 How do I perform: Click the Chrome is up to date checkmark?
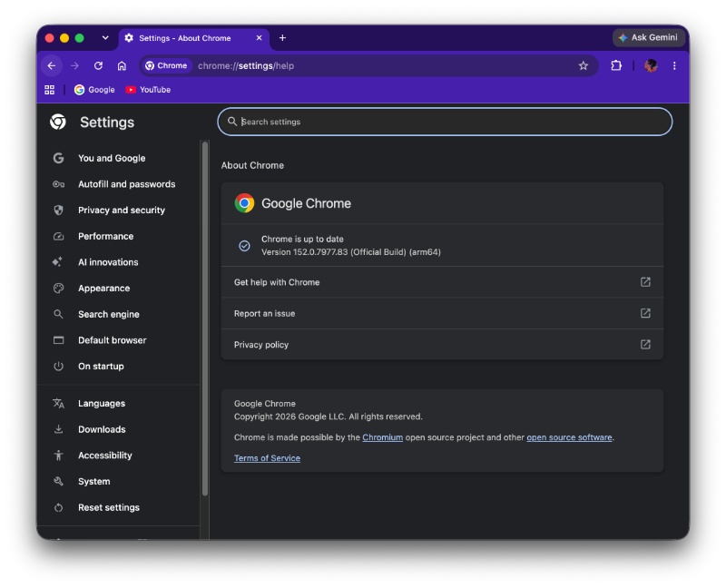point(244,245)
